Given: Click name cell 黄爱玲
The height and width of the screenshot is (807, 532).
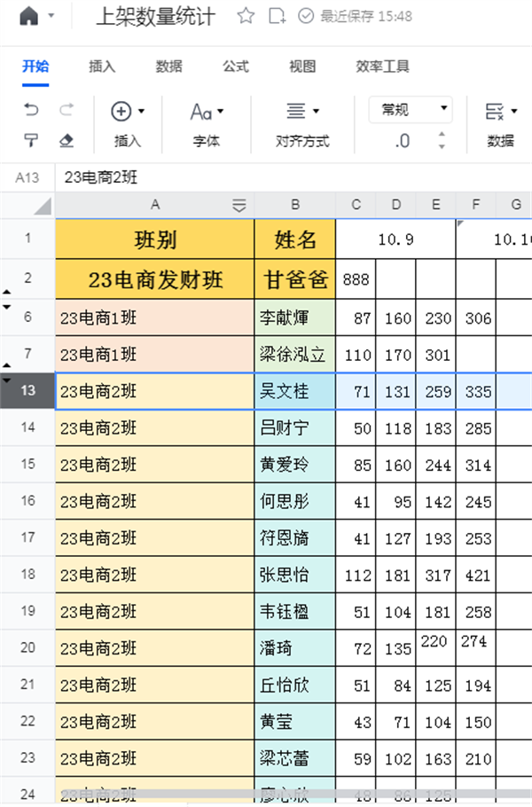Looking at the screenshot, I should coord(295,465).
